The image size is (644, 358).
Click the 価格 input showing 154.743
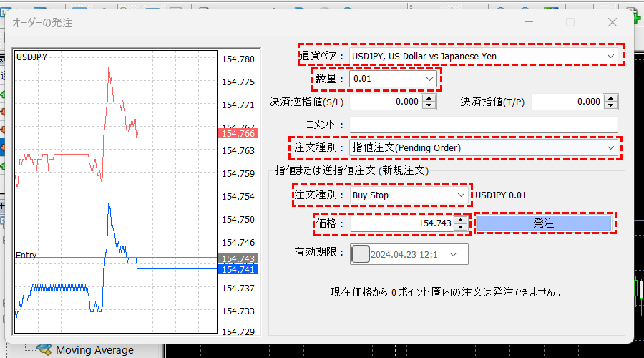(401, 223)
